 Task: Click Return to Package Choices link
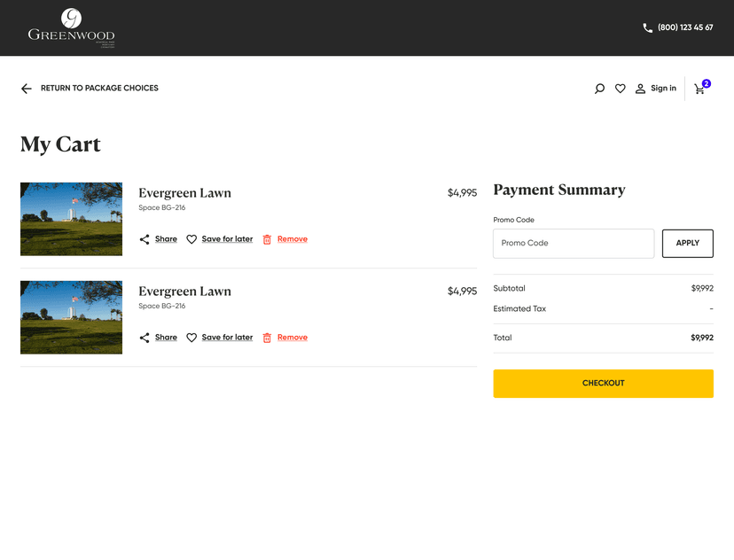click(99, 89)
